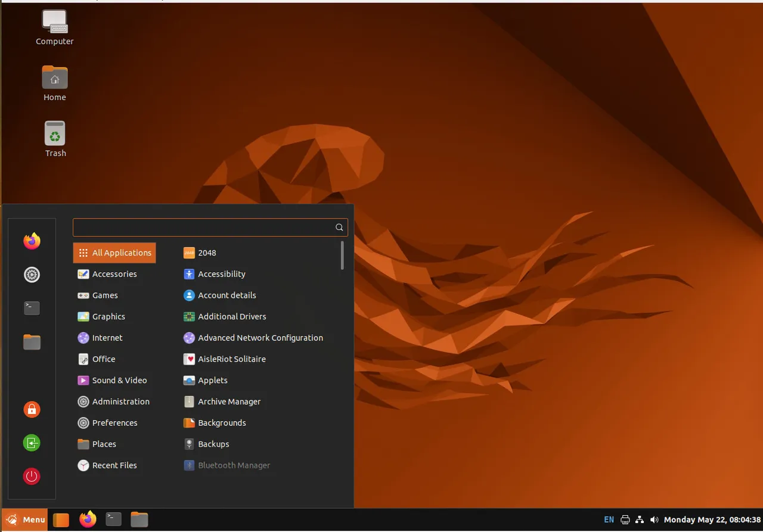Click the orange Lock Screen icon
The height and width of the screenshot is (532, 763).
pyautogui.click(x=32, y=409)
